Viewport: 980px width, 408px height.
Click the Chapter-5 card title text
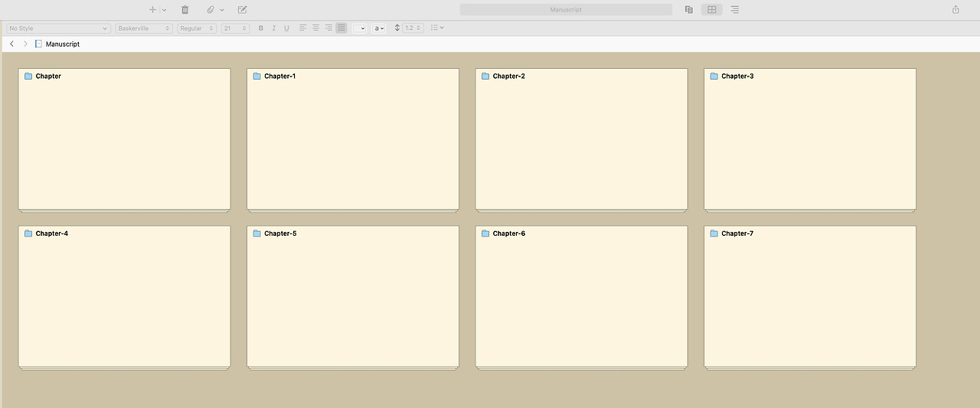(x=280, y=233)
